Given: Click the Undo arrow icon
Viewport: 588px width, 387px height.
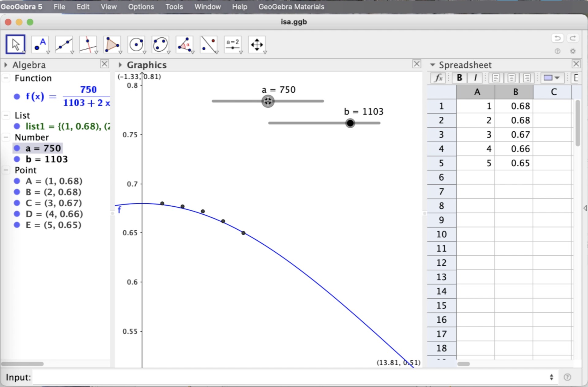Looking at the screenshot, I should click(557, 38).
